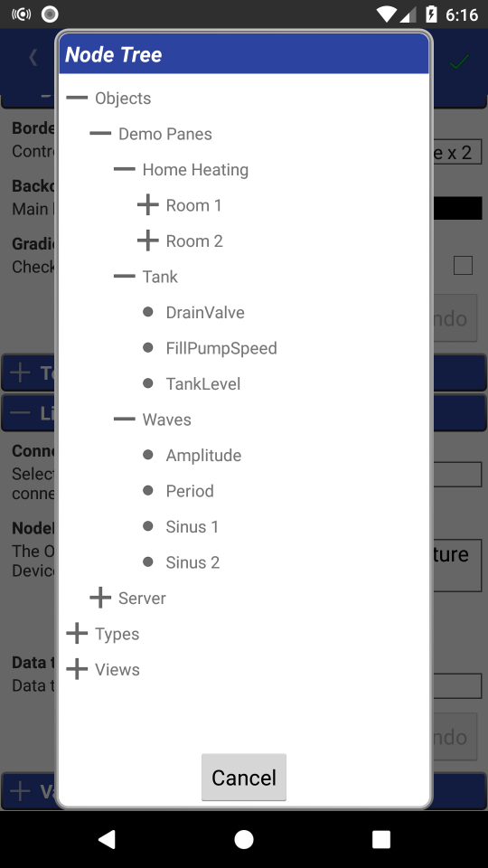Tap the Android back navigation button
Viewport: 488px width, 868px height.
pos(107,839)
